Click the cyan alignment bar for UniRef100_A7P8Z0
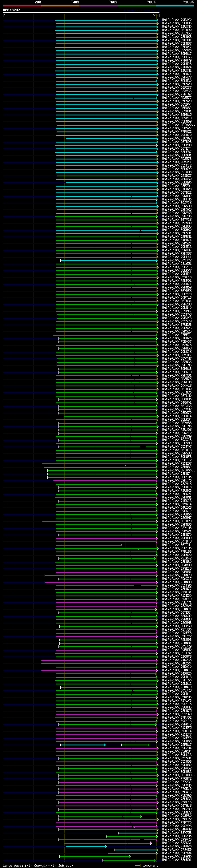Image resolution: width=197 pixels, height=868 pixels. pos(86,846)
